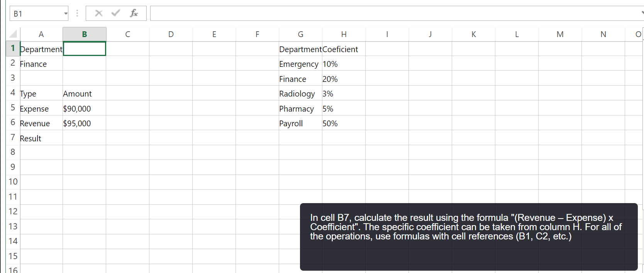Viewport: 644px width, 273px height.
Task: Select column C header
Action: tap(128, 34)
